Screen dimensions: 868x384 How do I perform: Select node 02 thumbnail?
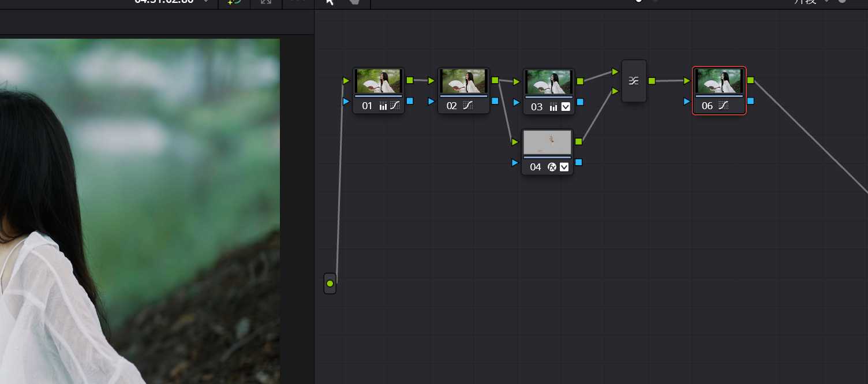[463, 81]
